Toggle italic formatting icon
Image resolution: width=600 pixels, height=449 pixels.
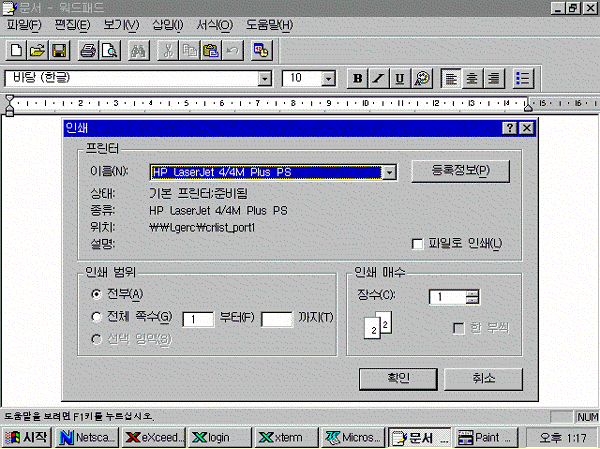(x=378, y=78)
